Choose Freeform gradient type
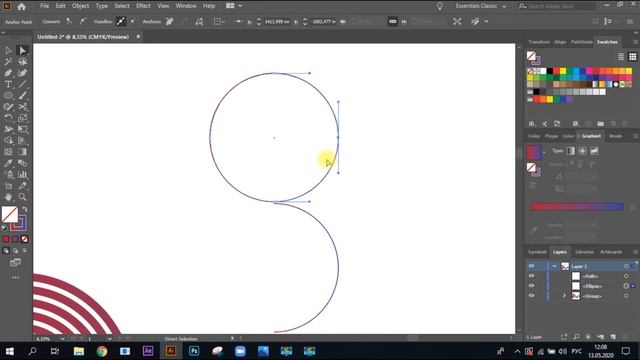The image size is (640, 360). 594,151
